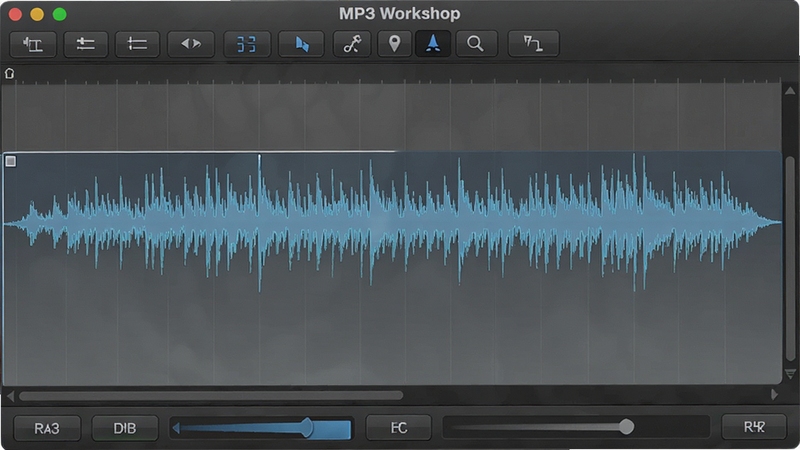The image size is (800, 450).
Task: Click the vertical scrollbar thumb
Action: coord(790,258)
